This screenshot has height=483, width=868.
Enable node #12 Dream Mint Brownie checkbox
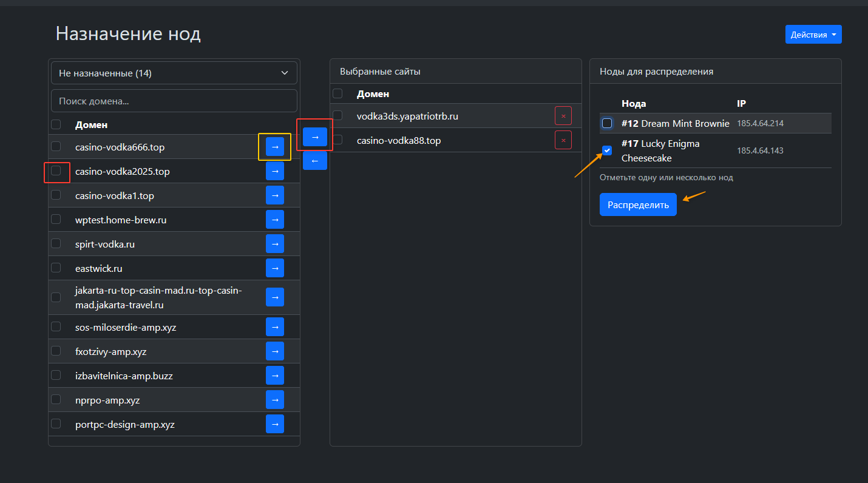[607, 123]
